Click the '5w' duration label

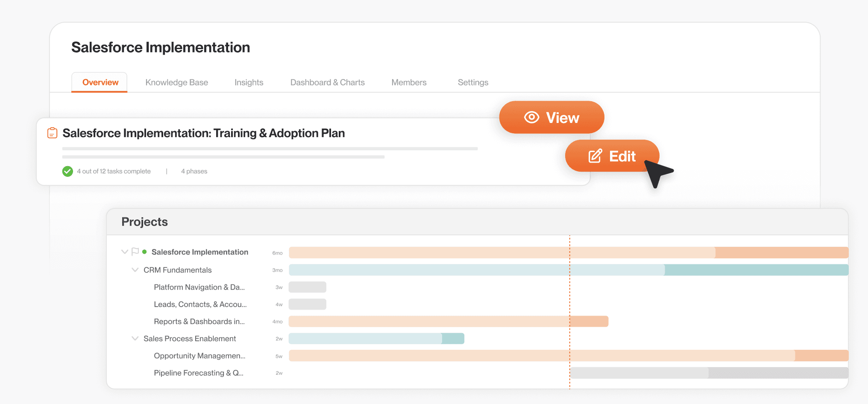[279, 356]
